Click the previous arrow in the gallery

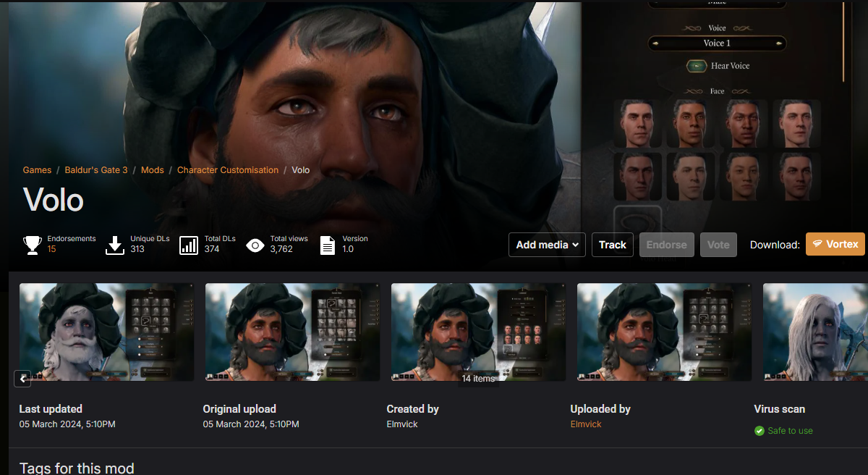point(22,378)
